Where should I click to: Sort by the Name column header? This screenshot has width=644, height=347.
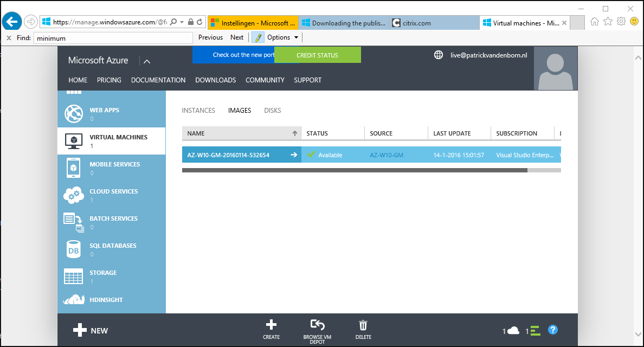(x=242, y=133)
